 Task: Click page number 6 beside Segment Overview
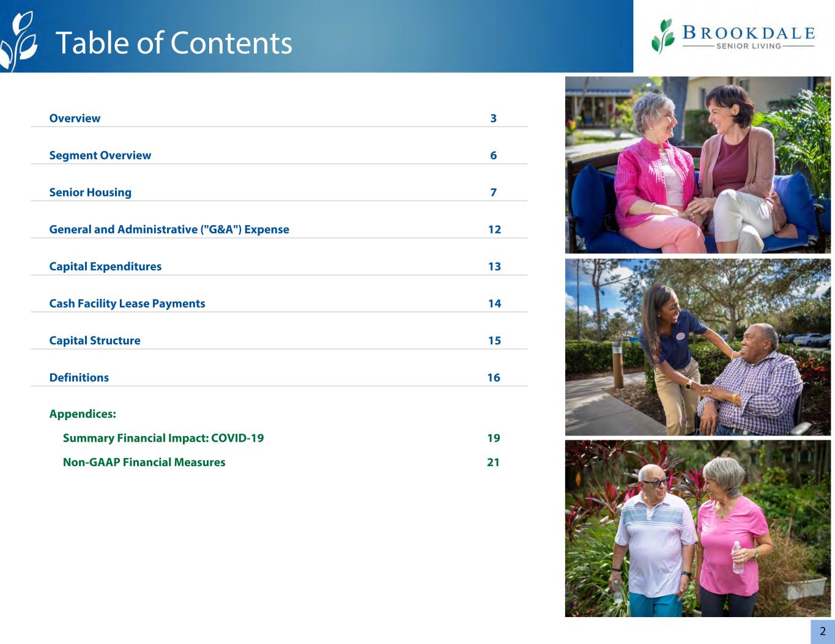point(494,155)
